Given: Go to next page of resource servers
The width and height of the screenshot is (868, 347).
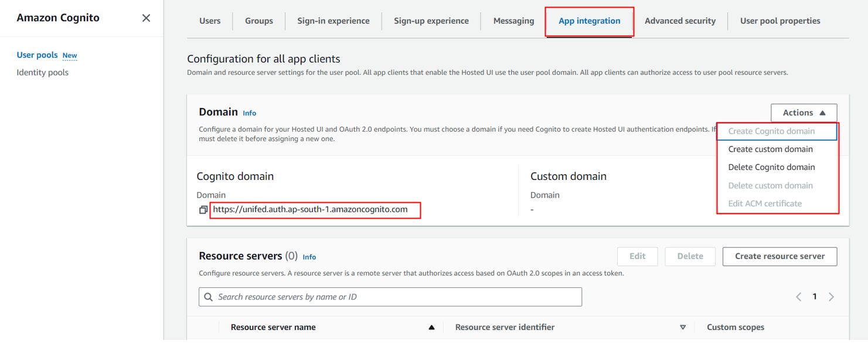Looking at the screenshot, I should [x=831, y=297].
